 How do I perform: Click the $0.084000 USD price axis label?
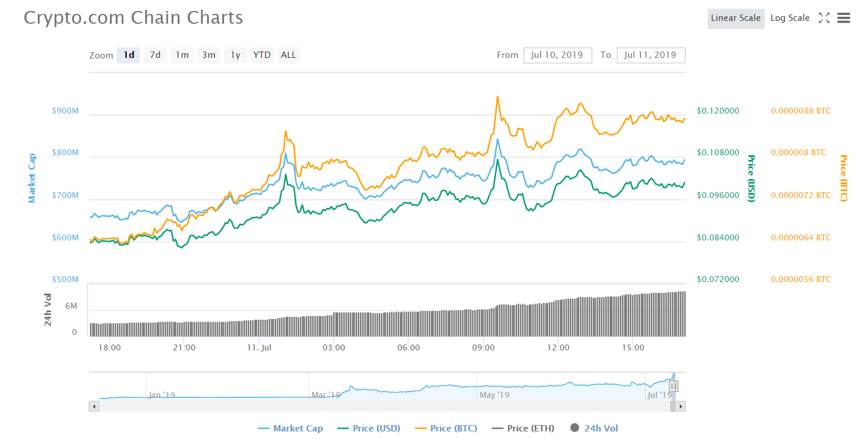point(718,237)
